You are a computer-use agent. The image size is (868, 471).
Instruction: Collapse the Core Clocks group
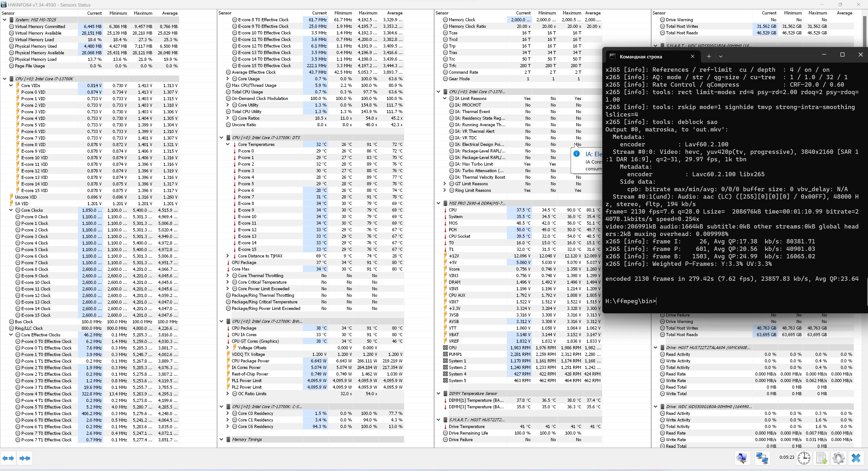pos(11,210)
